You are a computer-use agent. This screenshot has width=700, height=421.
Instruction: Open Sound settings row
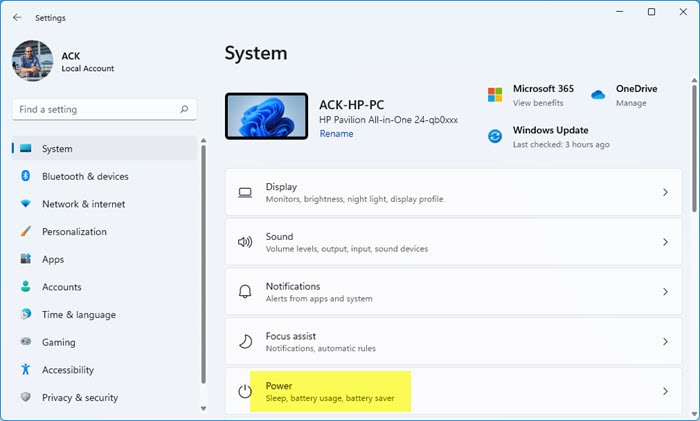click(454, 242)
